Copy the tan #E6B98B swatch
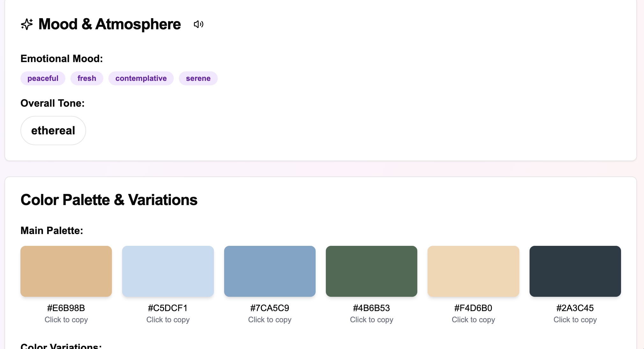Image resolution: width=644 pixels, height=349 pixels. pyautogui.click(x=66, y=271)
